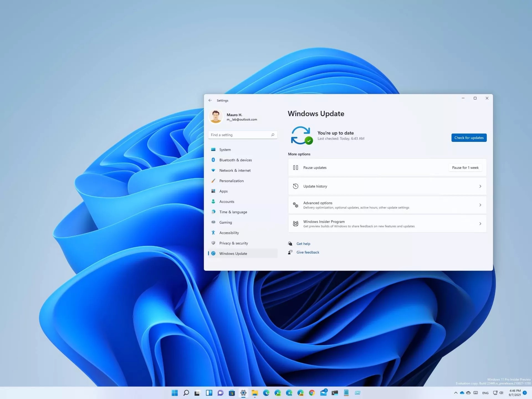Click in the Find a setting field
Image resolution: width=532 pixels, height=399 pixels.
238,135
